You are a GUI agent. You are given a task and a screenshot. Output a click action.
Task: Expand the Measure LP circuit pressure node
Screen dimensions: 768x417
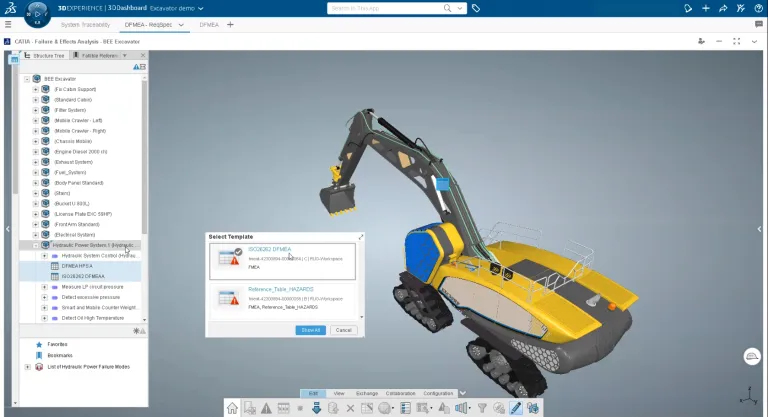(x=44, y=287)
